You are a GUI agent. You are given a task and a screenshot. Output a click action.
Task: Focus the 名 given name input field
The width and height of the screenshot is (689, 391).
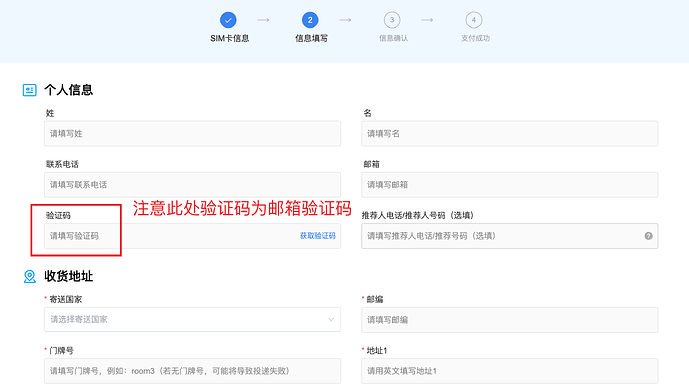click(x=510, y=134)
